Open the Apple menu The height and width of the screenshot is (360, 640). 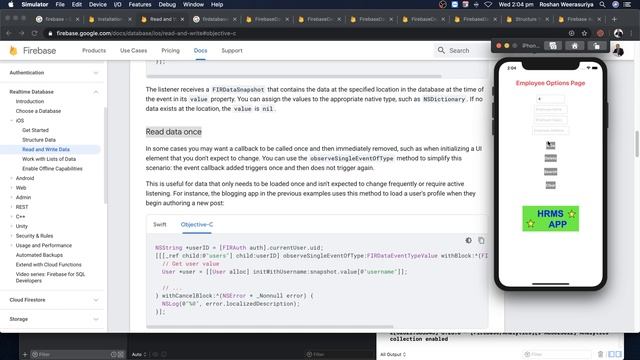click(x=11, y=4)
